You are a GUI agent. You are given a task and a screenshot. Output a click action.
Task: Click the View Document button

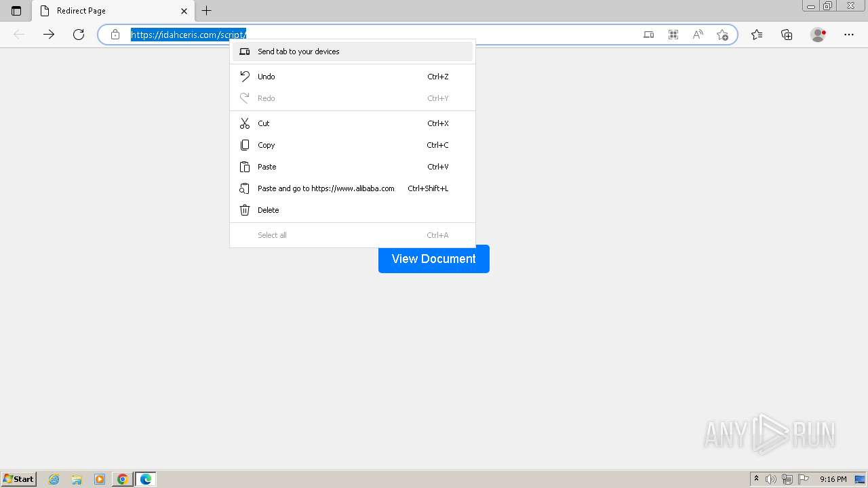(434, 259)
